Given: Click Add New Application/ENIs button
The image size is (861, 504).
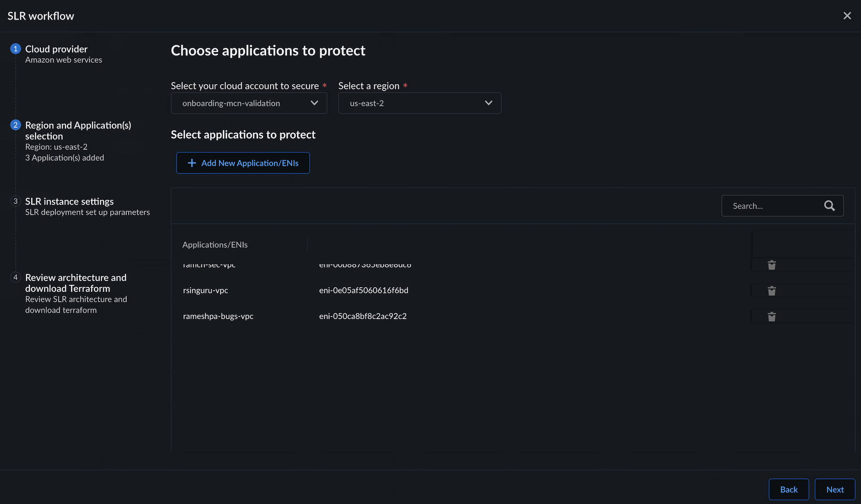Looking at the screenshot, I should click(x=243, y=163).
